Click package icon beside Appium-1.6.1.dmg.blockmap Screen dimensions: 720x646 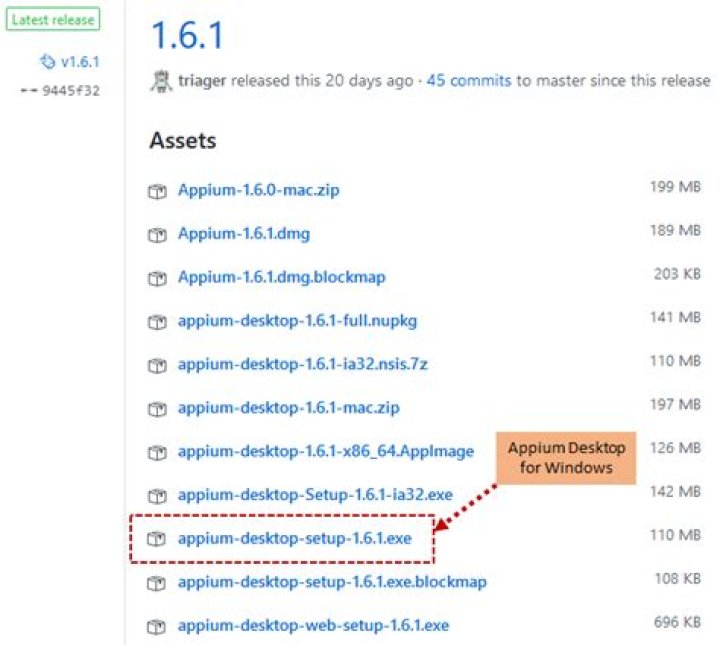coord(157,278)
